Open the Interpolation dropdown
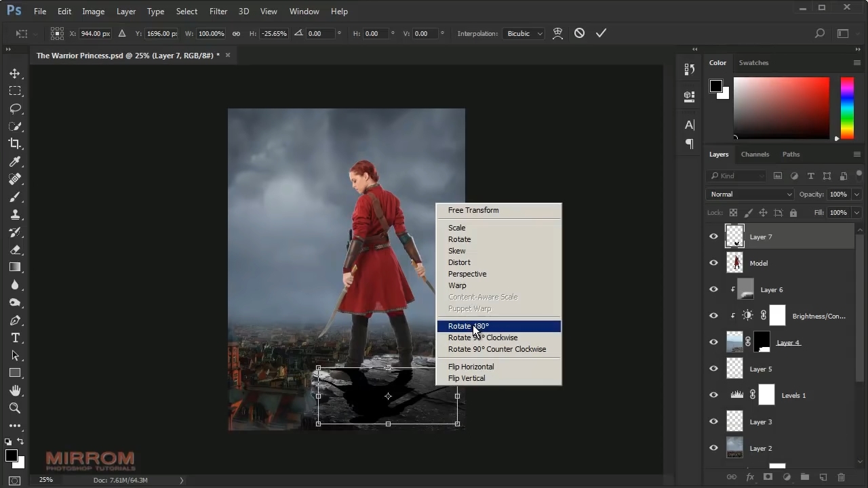The image size is (868, 488). coord(525,33)
